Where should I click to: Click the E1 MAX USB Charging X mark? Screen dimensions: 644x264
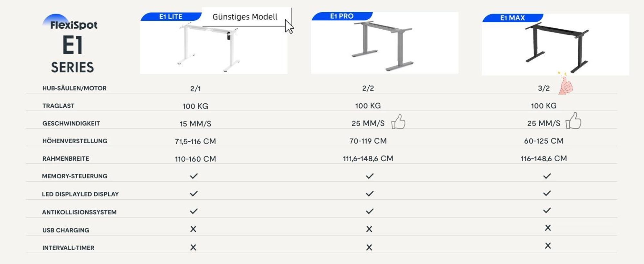pyautogui.click(x=548, y=228)
